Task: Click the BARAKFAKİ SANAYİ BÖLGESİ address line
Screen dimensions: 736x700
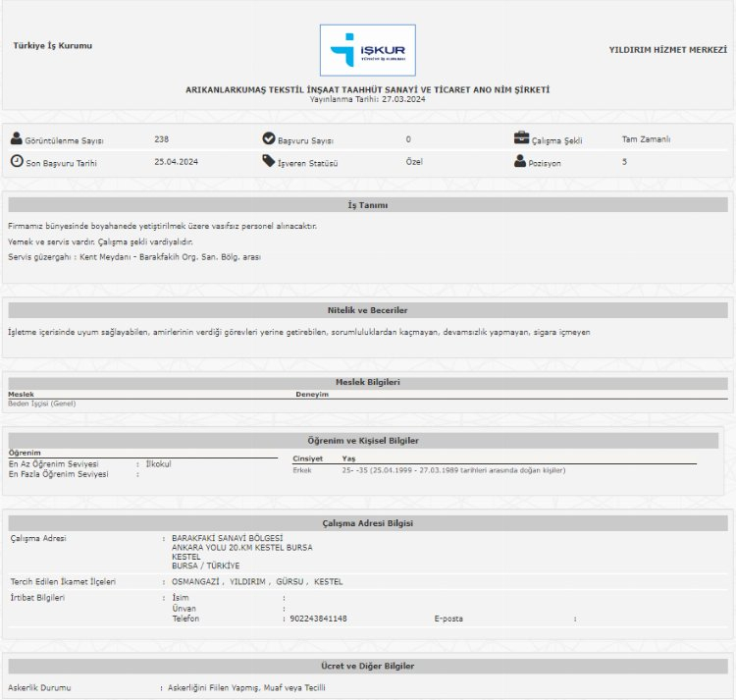Action: point(227,538)
